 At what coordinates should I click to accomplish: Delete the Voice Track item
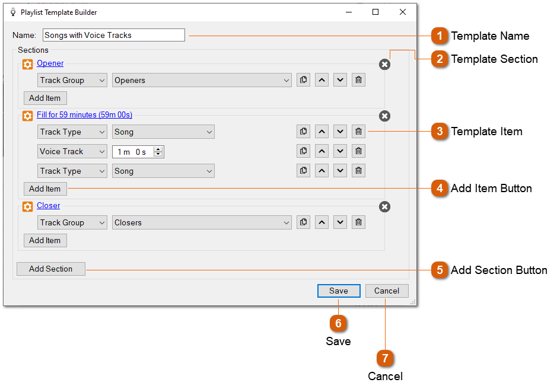[x=358, y=151]
